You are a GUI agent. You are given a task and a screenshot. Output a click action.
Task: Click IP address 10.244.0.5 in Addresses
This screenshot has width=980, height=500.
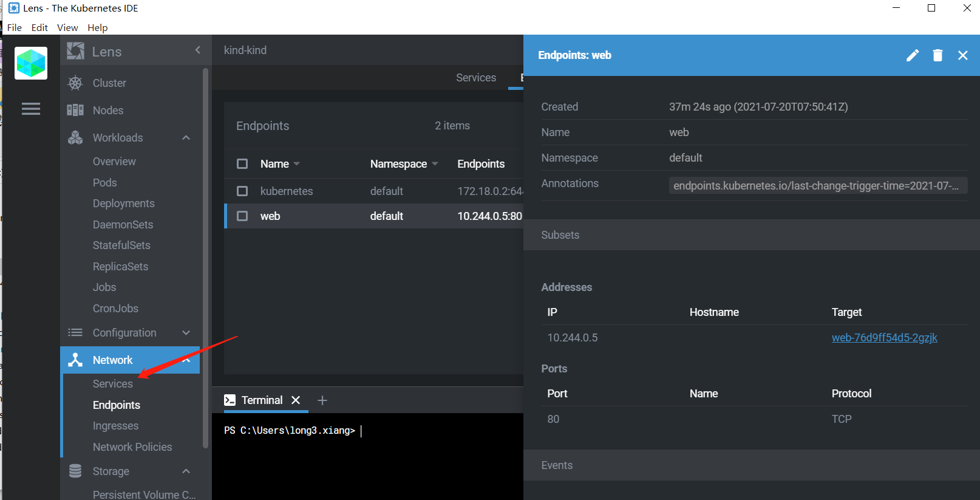(x=573, y=337)
